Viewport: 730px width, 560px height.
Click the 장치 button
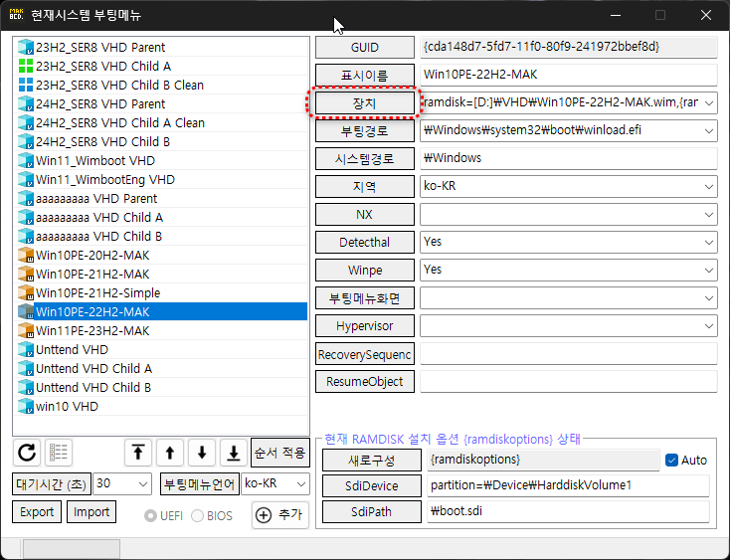coord(365,102)
